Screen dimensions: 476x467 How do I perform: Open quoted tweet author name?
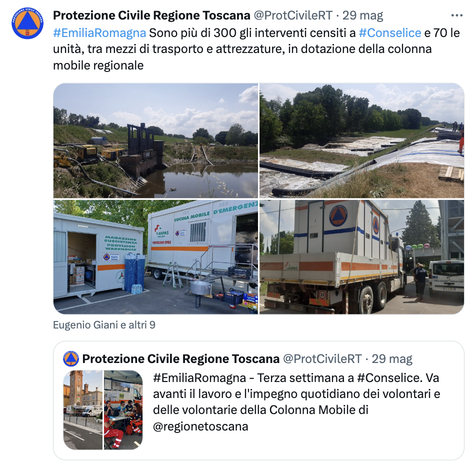[181, 359]
